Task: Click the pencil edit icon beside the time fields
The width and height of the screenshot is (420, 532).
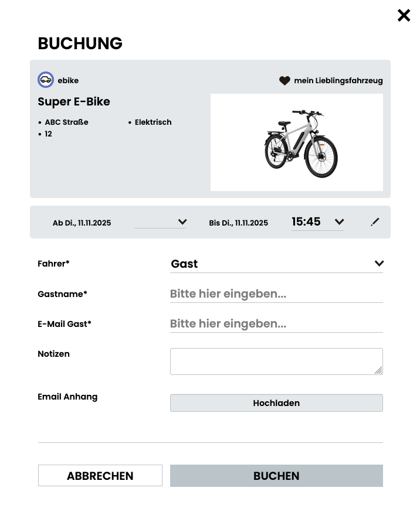Action: (x=375, y=222)
